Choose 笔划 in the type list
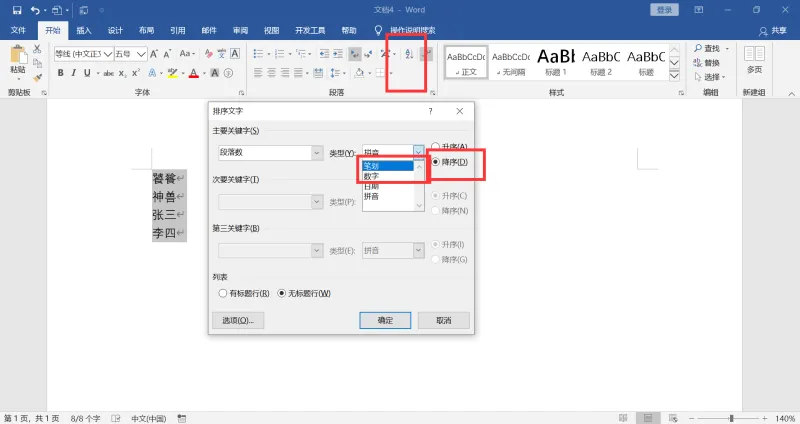 pyautogui.click(x=388, y=166)
